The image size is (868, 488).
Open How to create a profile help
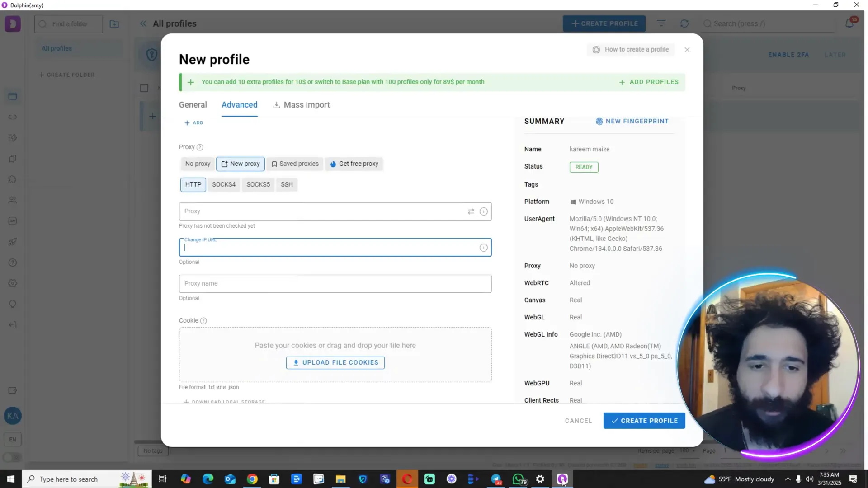[x=630, y=49]
